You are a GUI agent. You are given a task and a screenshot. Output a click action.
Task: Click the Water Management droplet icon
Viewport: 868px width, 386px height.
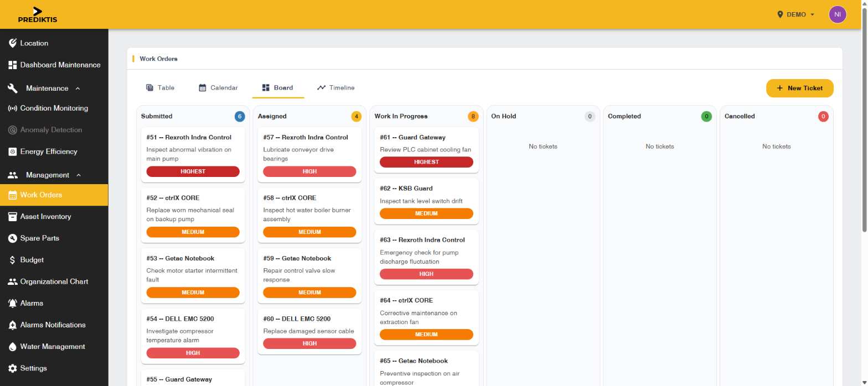tap(13, 347)
